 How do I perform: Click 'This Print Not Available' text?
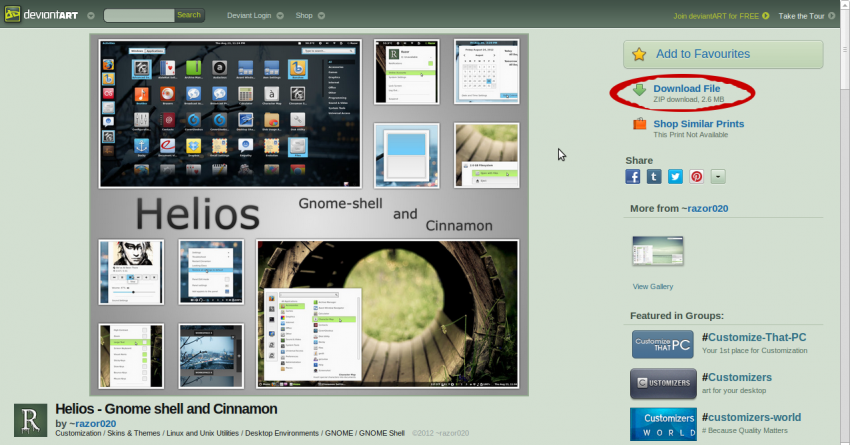[x=691, y=135]
